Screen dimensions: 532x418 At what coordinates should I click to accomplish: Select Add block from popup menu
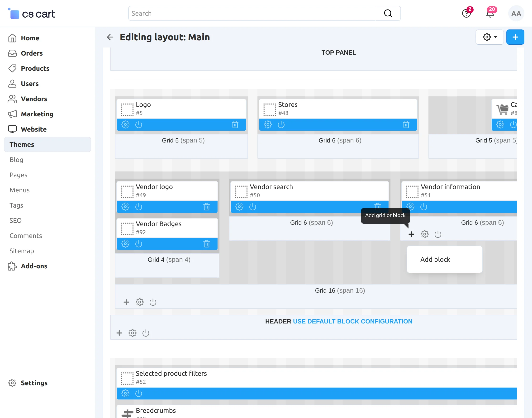pos(435,259)
